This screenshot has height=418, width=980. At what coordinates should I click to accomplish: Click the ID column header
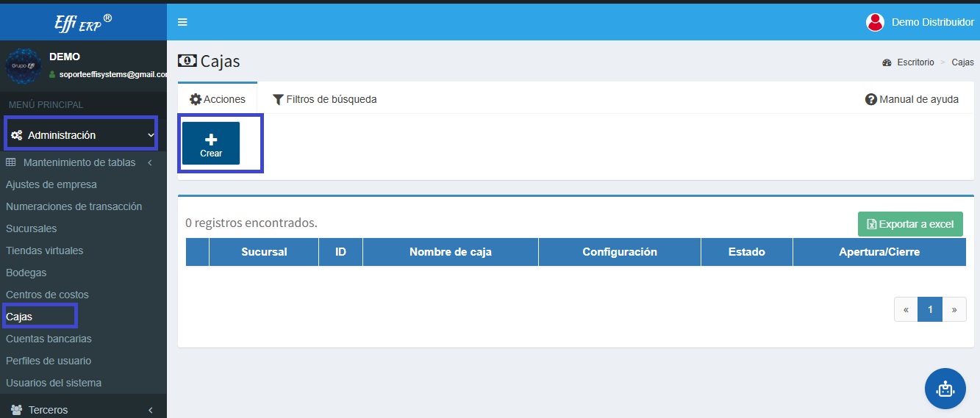tap(340, 252)
